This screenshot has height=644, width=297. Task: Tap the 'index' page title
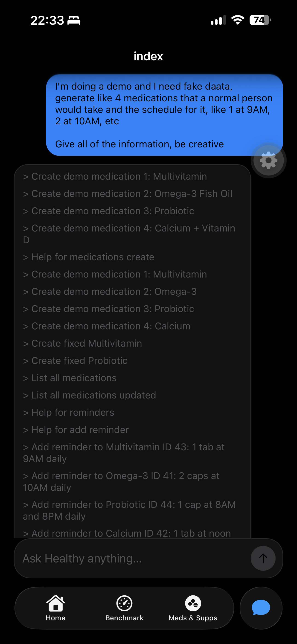tap(148, 56)
